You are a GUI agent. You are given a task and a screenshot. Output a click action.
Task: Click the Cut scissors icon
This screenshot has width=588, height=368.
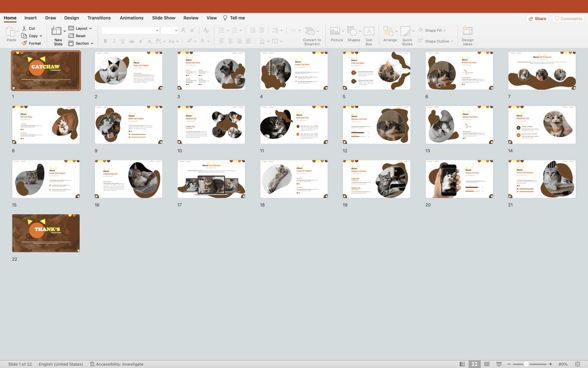tap(24, 28)
